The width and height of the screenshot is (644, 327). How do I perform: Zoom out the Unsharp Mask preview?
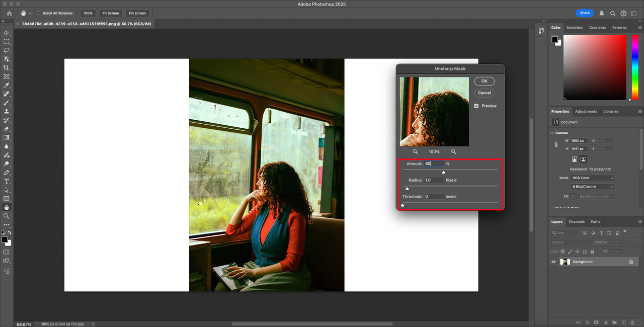(415, 151)
